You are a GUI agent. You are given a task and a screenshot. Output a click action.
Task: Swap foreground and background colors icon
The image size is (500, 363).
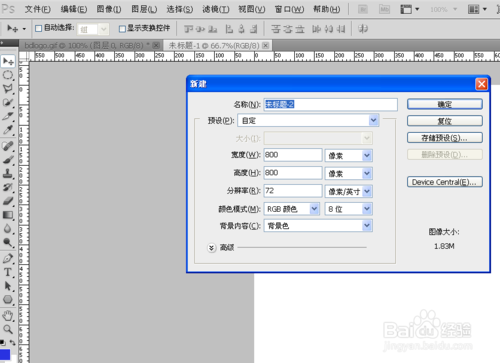(13, 342)
